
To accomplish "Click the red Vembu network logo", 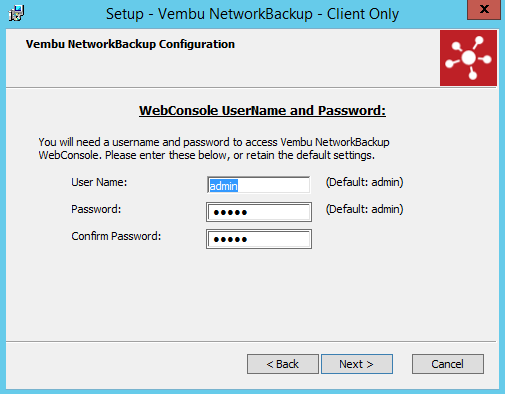I will click(x=468, y=58).
